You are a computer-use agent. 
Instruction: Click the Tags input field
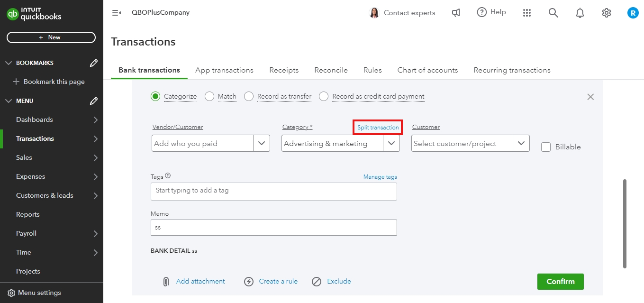[274, 192]
